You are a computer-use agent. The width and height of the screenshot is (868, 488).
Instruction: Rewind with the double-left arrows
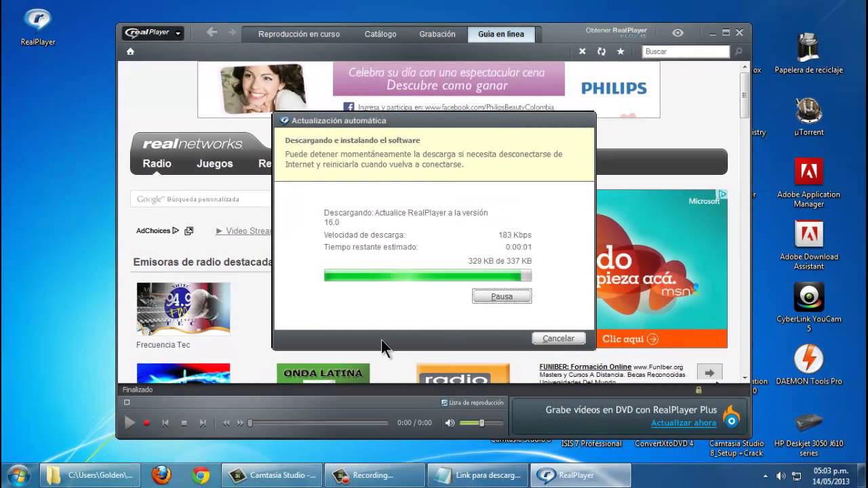point(226,423)
